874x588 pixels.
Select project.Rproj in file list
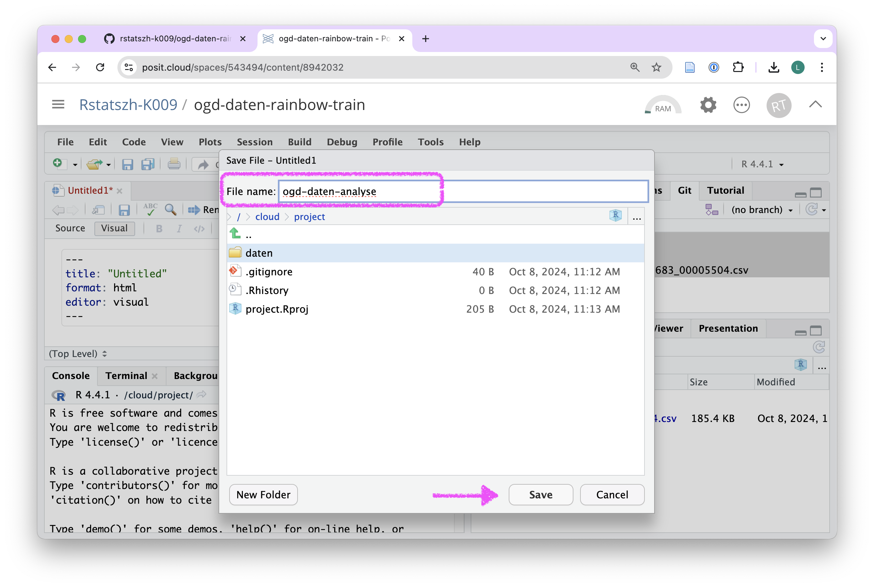point(435,309)
